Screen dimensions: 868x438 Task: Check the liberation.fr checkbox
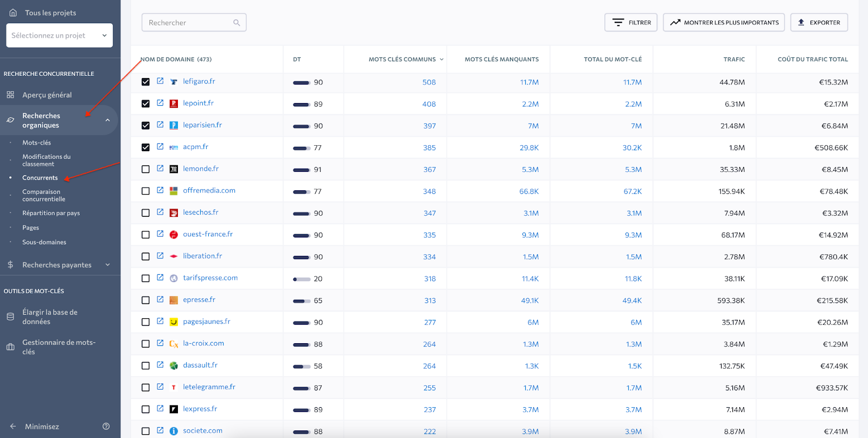(145, 256)
